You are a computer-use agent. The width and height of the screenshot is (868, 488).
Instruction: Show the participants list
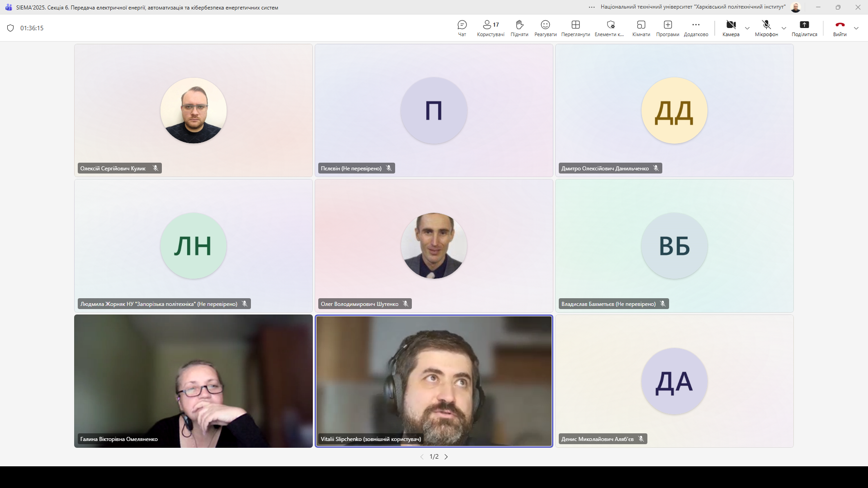[x=491, y=28]
